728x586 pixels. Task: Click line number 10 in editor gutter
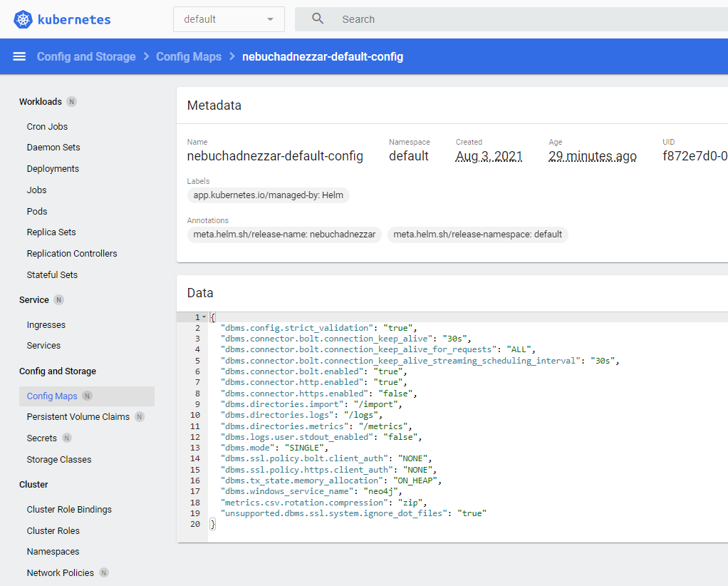pyautogui.click(x=195, y=415)
